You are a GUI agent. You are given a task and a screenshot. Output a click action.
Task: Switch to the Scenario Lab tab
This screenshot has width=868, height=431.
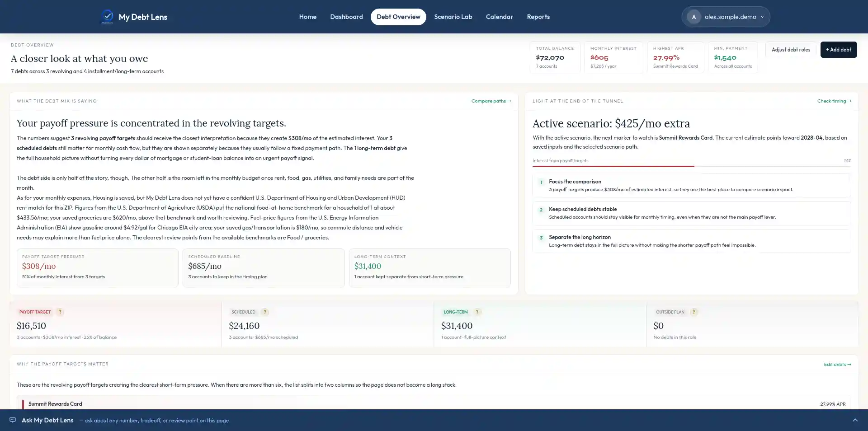pos(453,17)
